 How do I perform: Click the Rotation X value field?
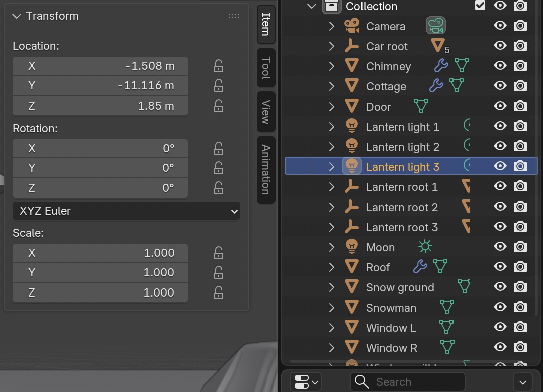[100, 148]
